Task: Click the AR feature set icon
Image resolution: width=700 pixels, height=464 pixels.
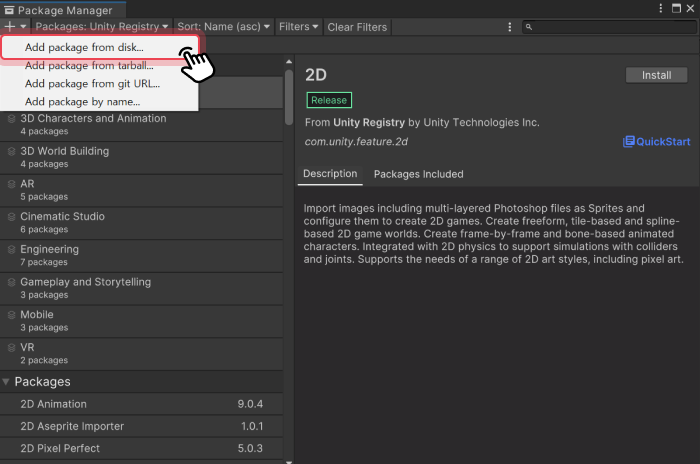Action: point(12,185)
